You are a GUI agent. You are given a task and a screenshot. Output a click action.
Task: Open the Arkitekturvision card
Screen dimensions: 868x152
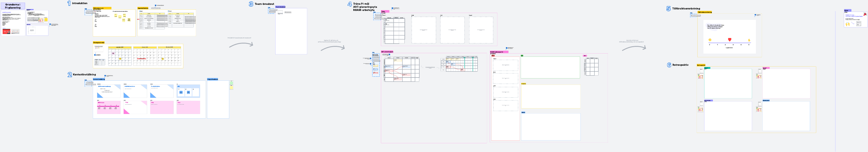pyautogui.click(x=135, y=91)
